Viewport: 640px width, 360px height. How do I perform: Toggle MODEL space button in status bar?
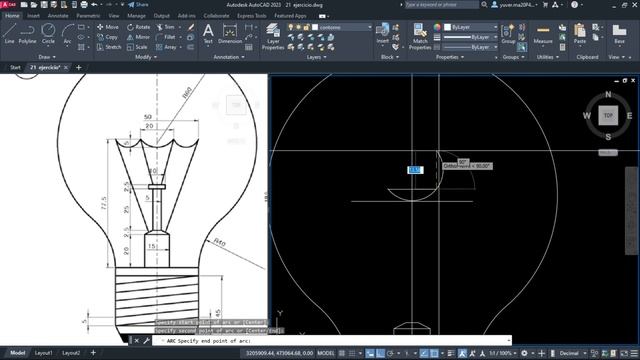tap(326, 353)
